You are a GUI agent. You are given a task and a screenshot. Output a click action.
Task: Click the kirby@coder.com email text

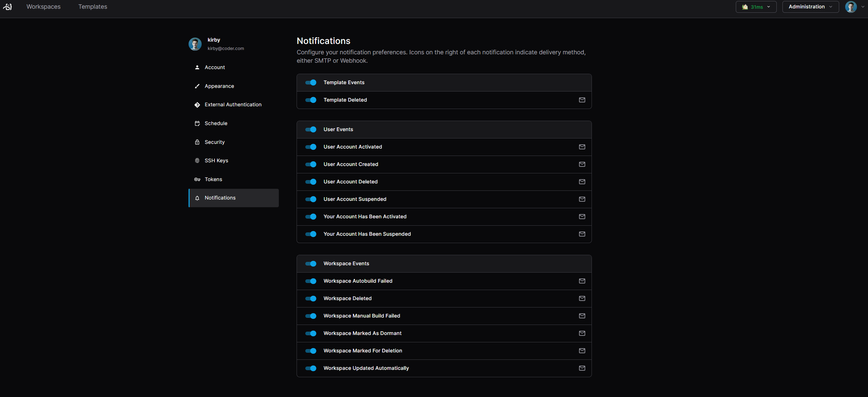click(226, 49)
